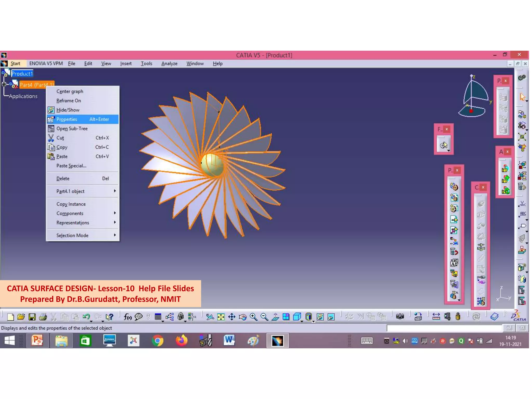This screenshot has height=399, width=532.
Task: Open the Analyze menu
Action: pyautogui.click(x=169, y=64)
